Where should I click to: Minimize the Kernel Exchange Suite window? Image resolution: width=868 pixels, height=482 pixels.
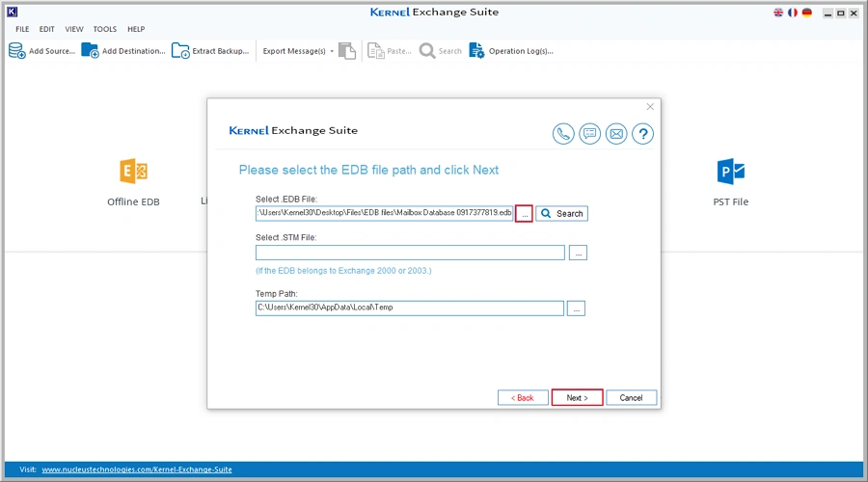coord(827,13)
